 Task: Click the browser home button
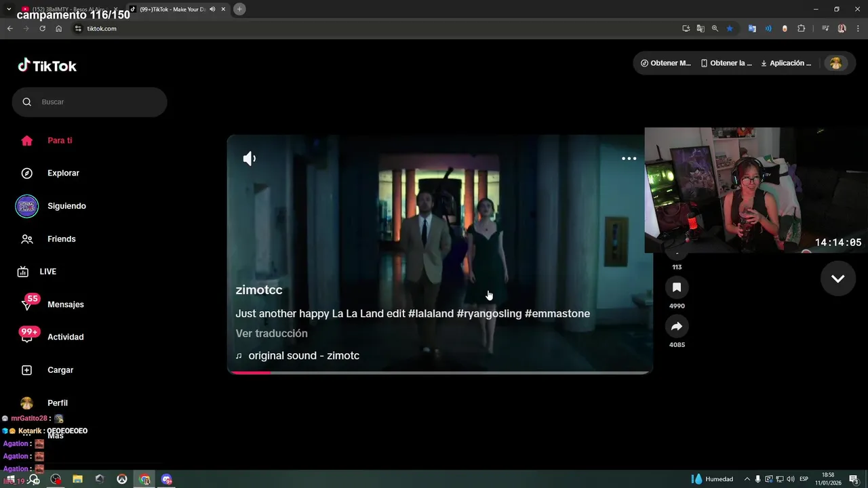[x=58, y=28]
